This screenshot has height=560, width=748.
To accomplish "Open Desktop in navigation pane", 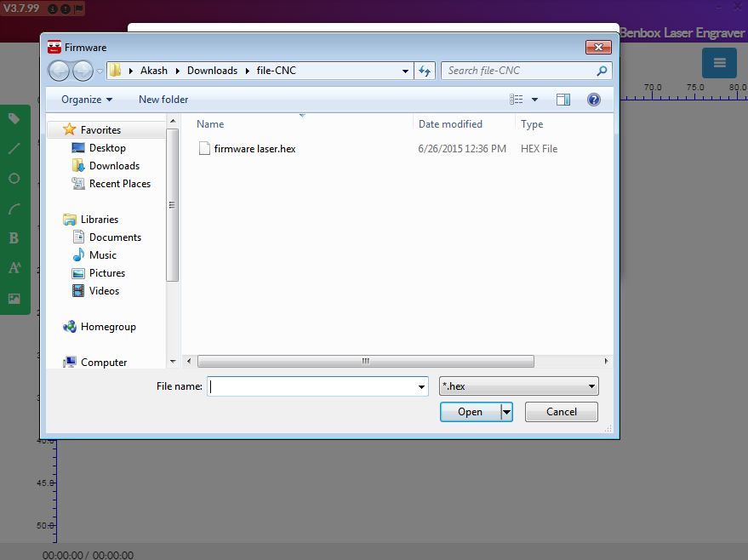I will tap(107, 148).
